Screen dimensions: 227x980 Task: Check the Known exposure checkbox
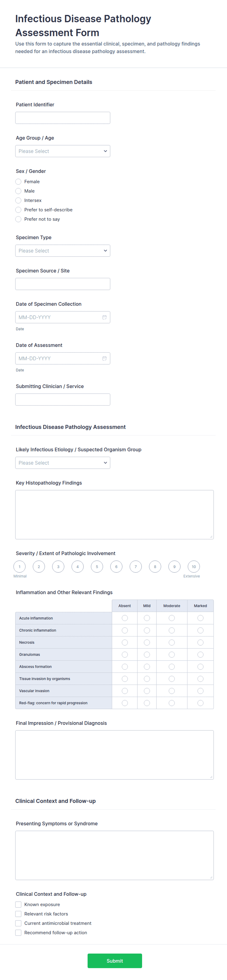(18, 904)
